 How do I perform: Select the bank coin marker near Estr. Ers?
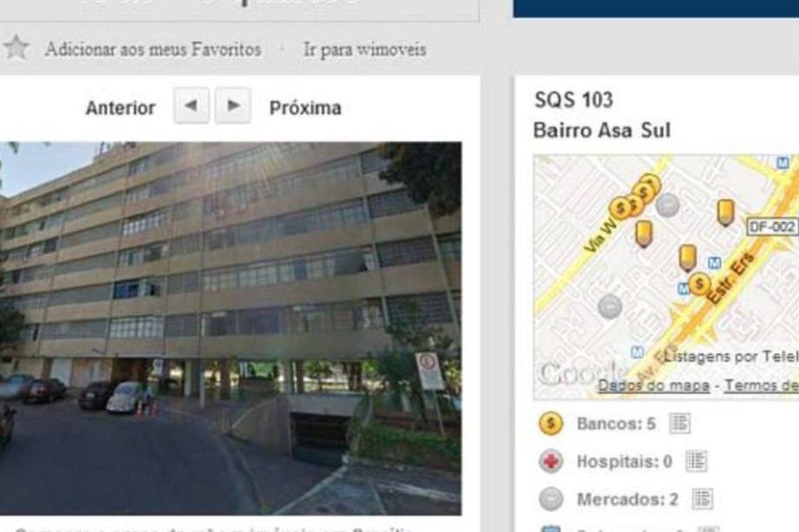(x=700, y=284)
